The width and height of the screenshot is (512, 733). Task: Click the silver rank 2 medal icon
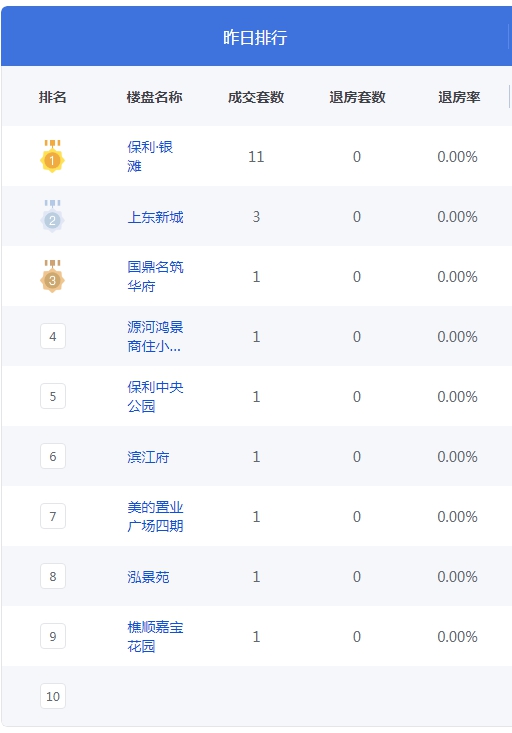pyautogui.click(x=52, y=216)
